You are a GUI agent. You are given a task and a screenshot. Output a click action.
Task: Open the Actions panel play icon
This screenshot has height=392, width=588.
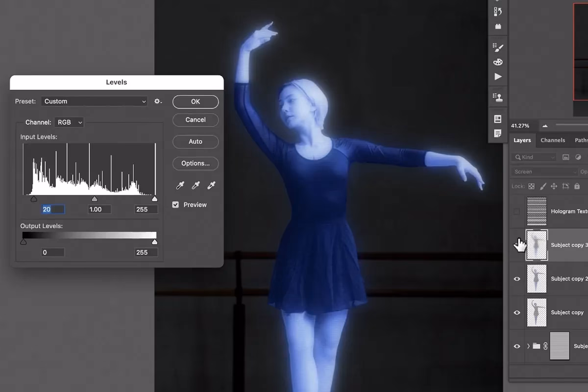(498, 77)
